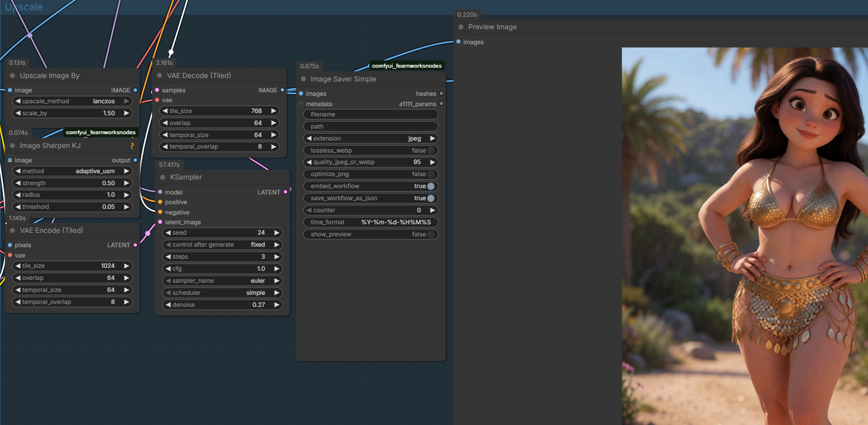Collapse the Image Sharpen KJ node

pos(13,146)
